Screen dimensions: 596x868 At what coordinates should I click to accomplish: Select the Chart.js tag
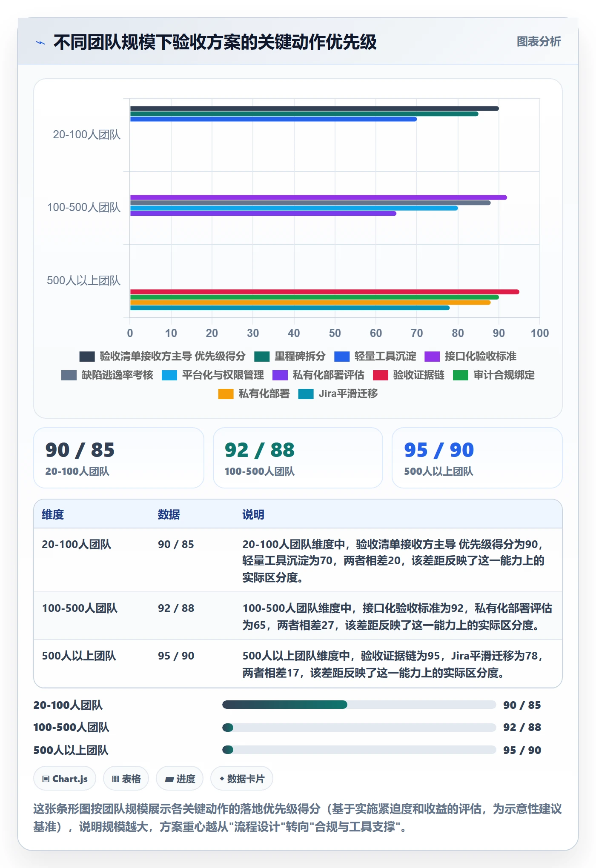pos(65,779)
